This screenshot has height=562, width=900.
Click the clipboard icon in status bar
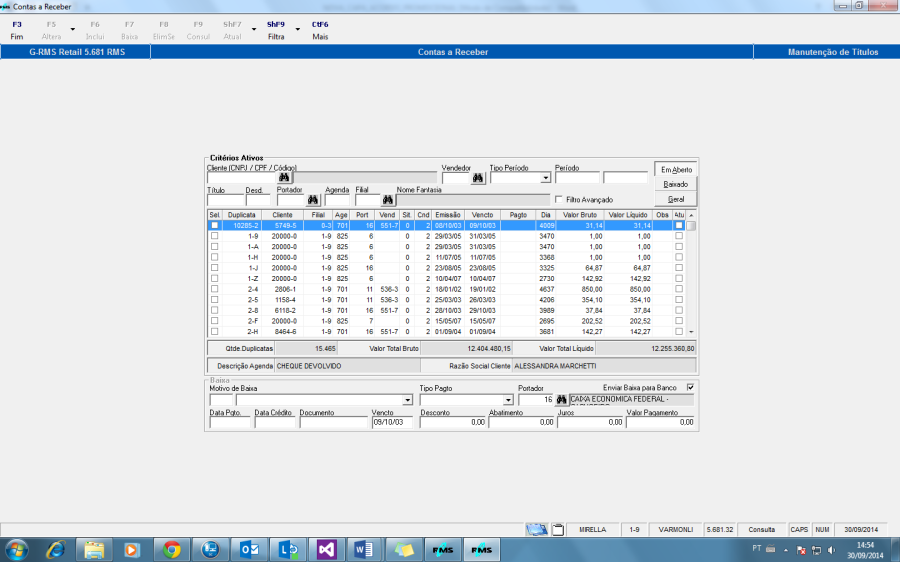tap(558, 529)
